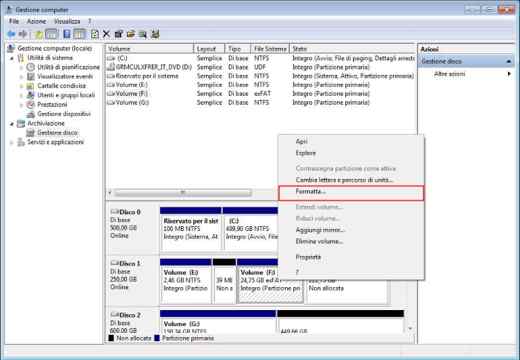Click the blue Back arrow toolbar icon

coord(11,34)
